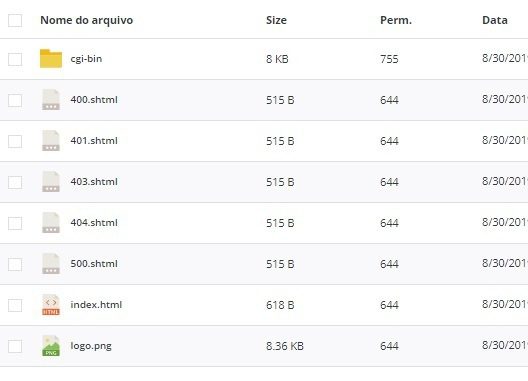Screen dimensions: 528x381
Task: Click the 403.shtml file icon
Action: coord(51,182)
